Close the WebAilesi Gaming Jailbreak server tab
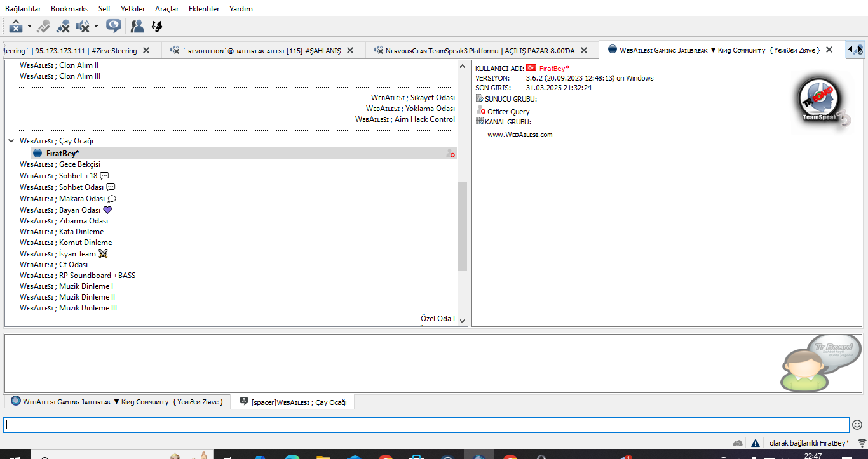Viewport: 868px width, 459px height. (829, 50)
